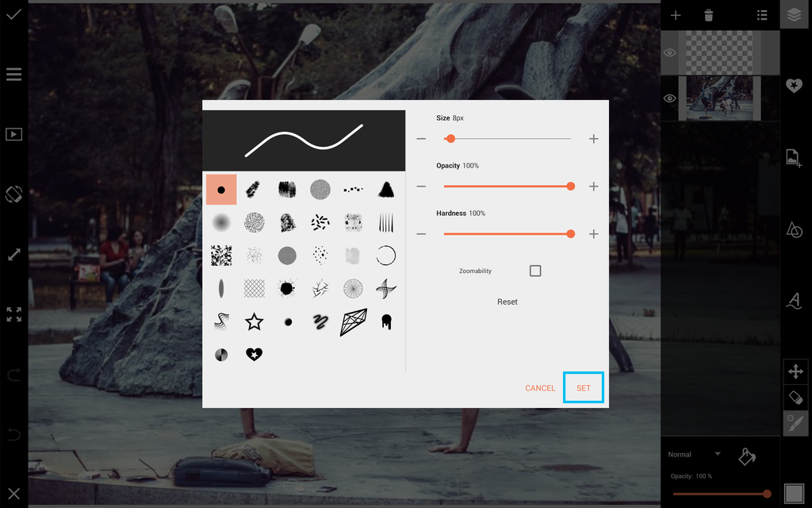Viewport: 812px width, 508px height.
Task: Open brush settings tool icon
Action: [x=795, y=424]
